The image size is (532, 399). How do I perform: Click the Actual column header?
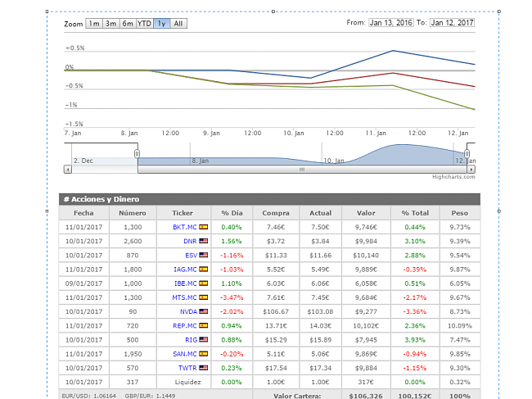320,213
